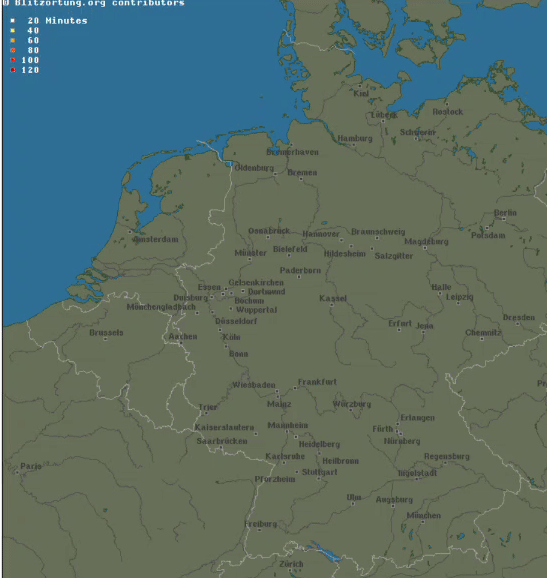This screenshot has height=578, width=547.
Task: Click the Rostock city label
Action: click(x=447, y=112)
